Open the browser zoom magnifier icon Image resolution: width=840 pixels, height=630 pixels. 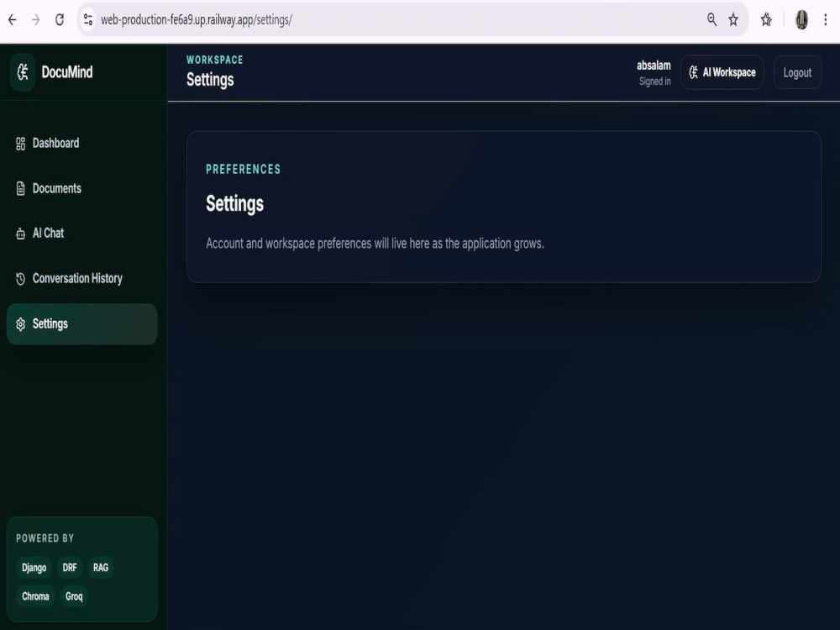pos(711,20)
